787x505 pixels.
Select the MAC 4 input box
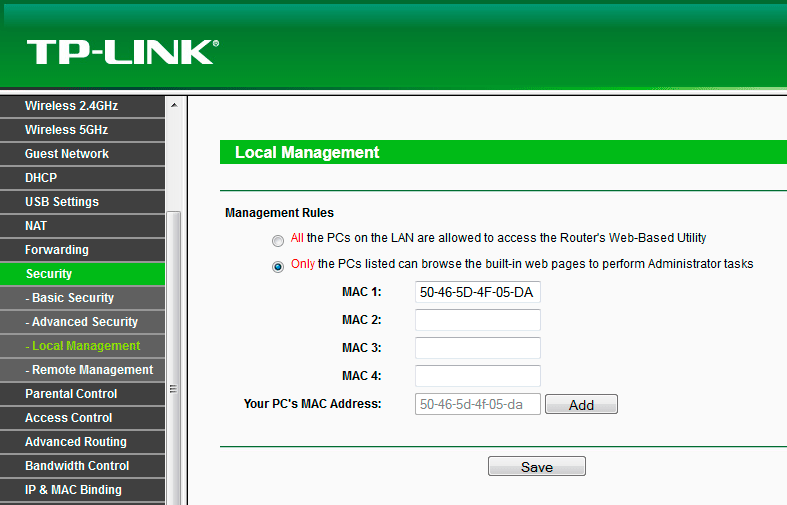pyautogui.click(x=477, y=376)
